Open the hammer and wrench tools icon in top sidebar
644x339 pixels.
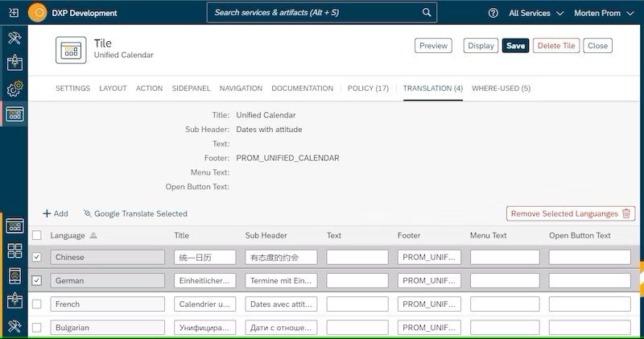click(14, 38)
